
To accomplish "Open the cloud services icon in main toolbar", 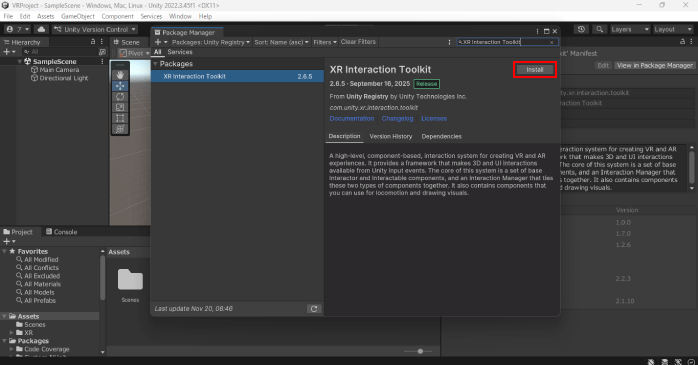I will pyautogui.click(x=41, y=29).
